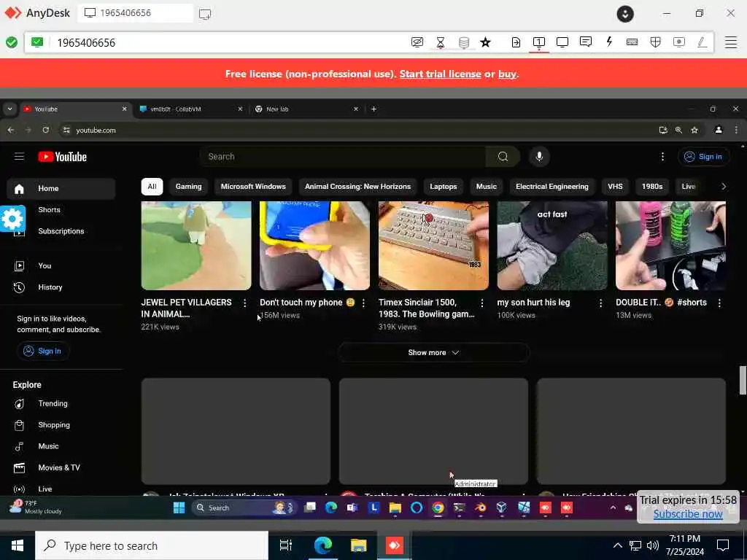Open options for my son hurt his leg

click(600, 303)
